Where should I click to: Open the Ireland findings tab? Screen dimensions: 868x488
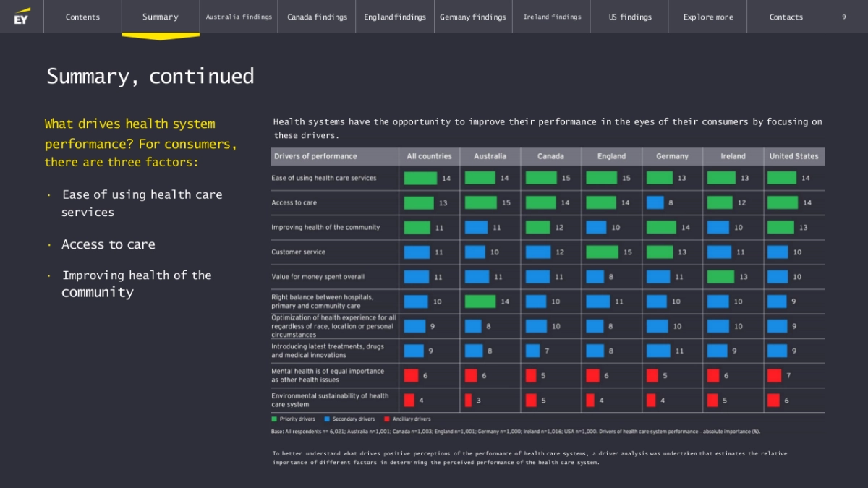[552, 17]
